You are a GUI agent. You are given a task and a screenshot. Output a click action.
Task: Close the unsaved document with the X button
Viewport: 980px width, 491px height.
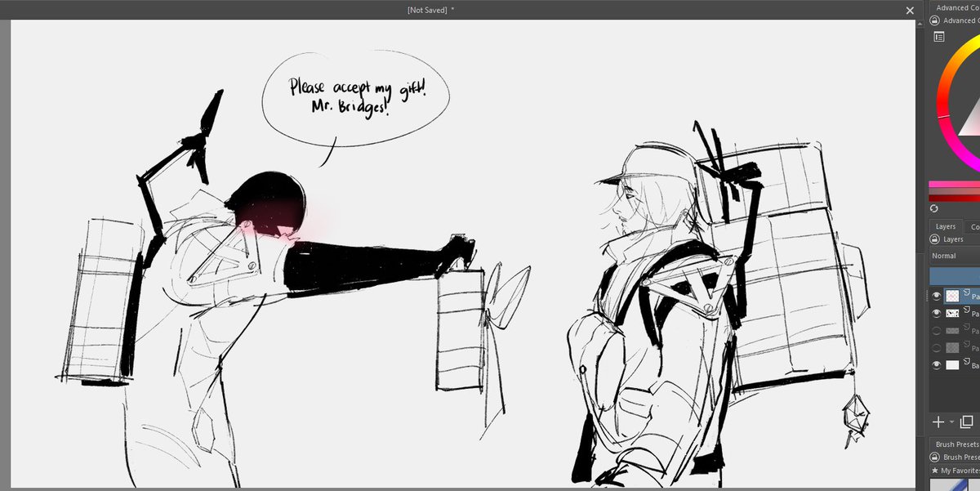tap(910, 11)
